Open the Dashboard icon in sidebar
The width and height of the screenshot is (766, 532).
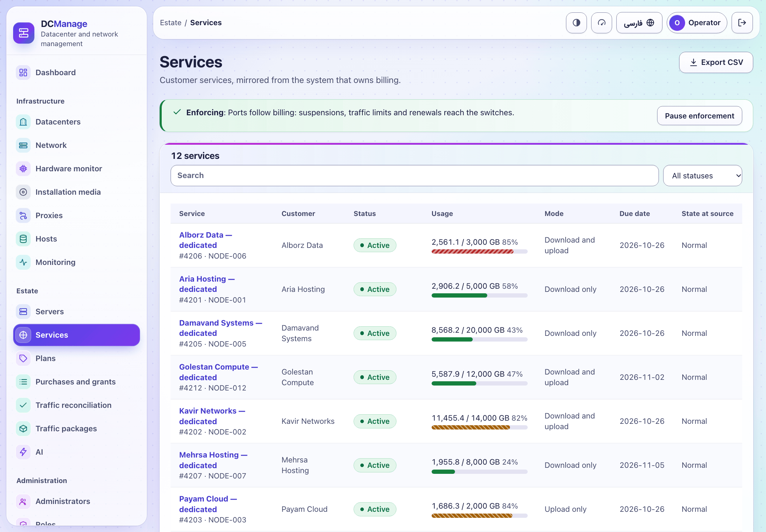tap(23, 73)
